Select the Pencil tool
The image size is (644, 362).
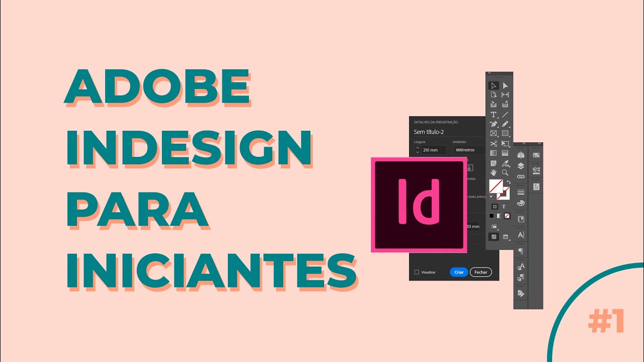(x=505, y=124)
